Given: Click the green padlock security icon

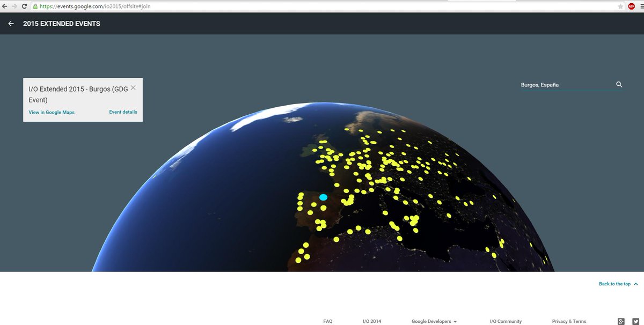Looking at the screenshot, I should click(x=35, y=6).
